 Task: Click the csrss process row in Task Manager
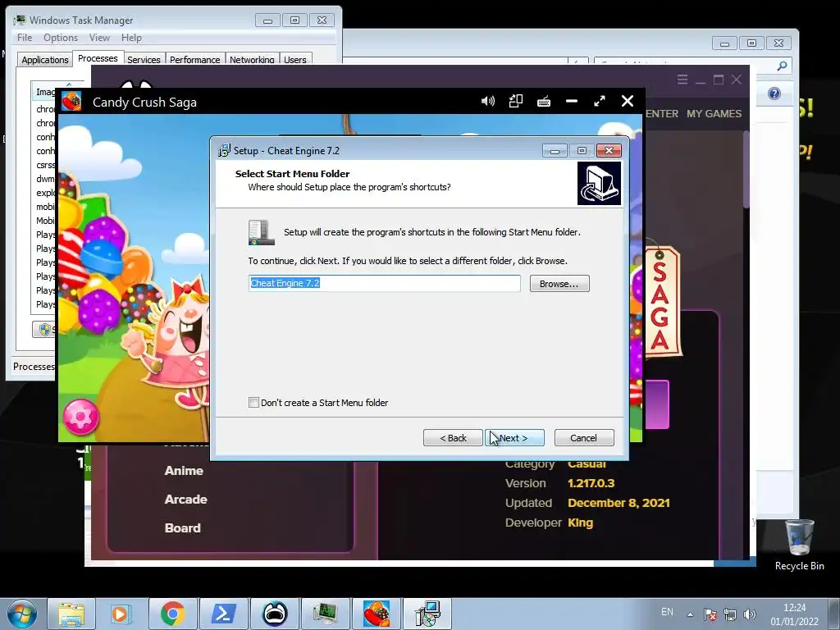44,165
